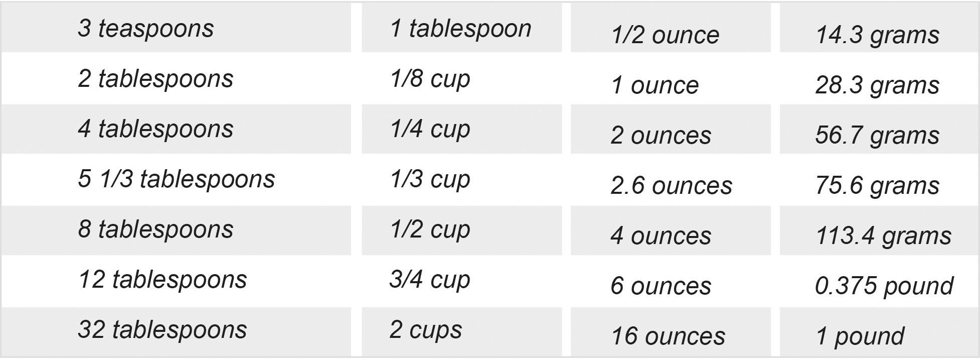Image resolution: width=980 pixels, height=358 pixels.
Task: Click the "3/4 cup" cell
Action: 430,280
